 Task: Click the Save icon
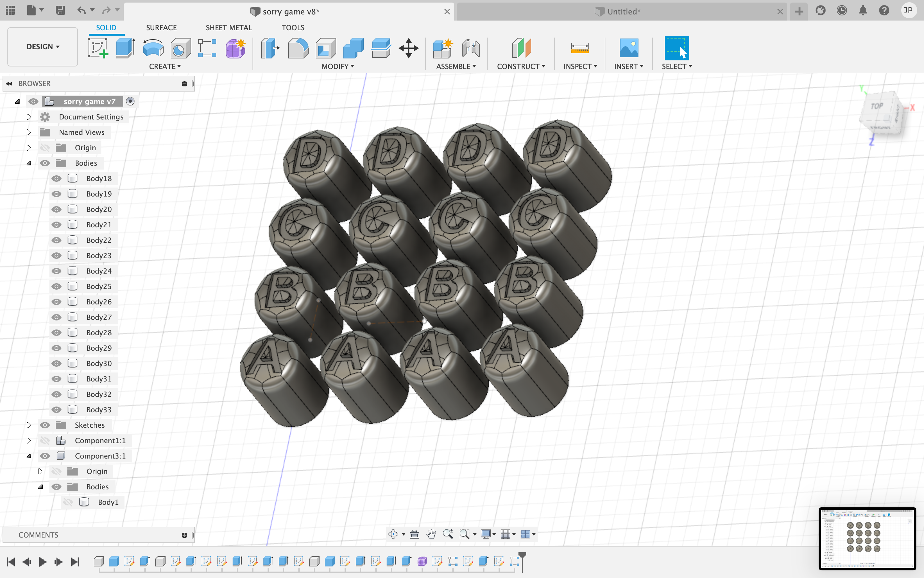click(60, 10)
